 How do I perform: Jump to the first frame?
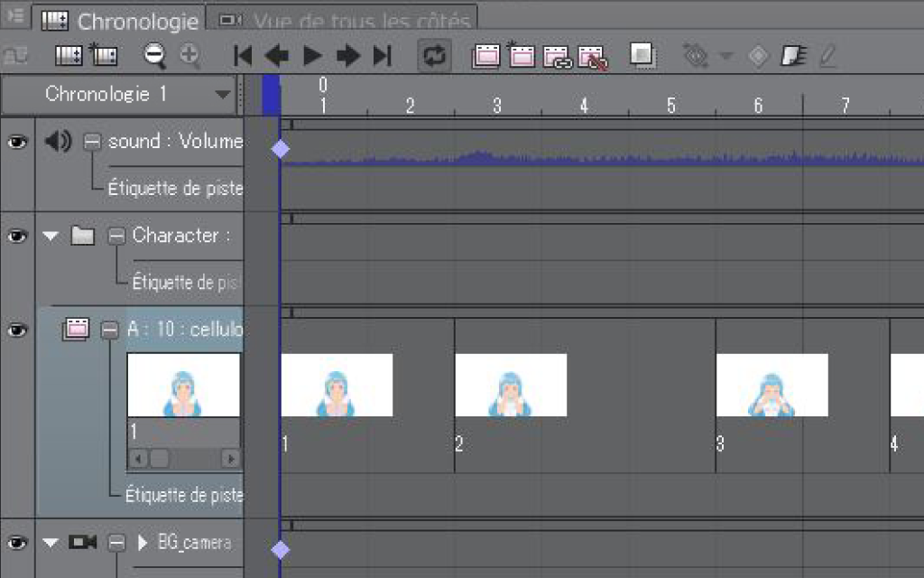(x=243, y=56)
